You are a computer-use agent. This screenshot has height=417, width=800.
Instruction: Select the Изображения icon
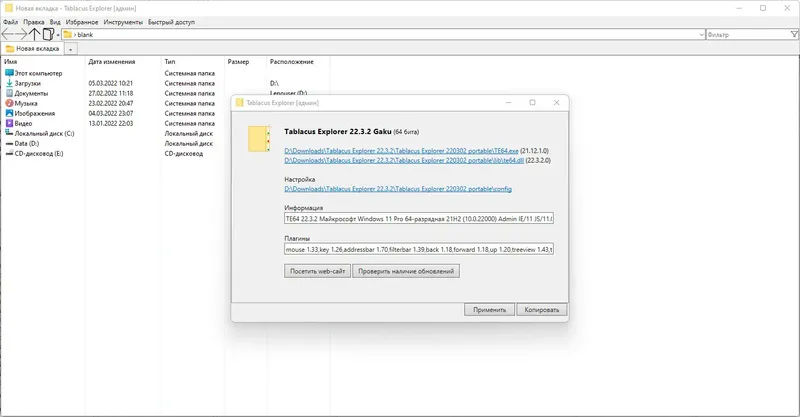(x=9, y=113)
